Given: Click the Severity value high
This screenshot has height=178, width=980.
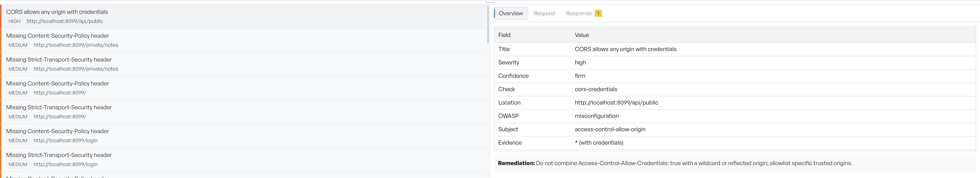Looking at the screenshot, I should [580, 62].
